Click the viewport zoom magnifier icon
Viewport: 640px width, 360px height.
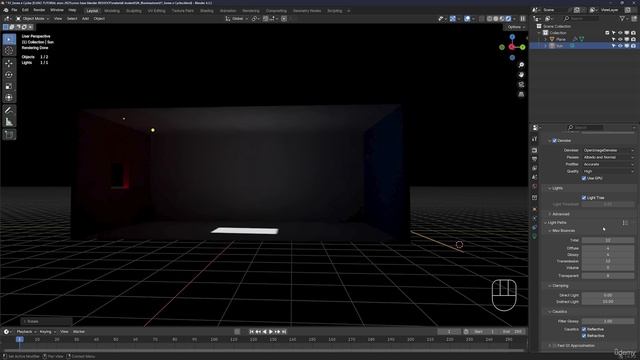point(521,65)
